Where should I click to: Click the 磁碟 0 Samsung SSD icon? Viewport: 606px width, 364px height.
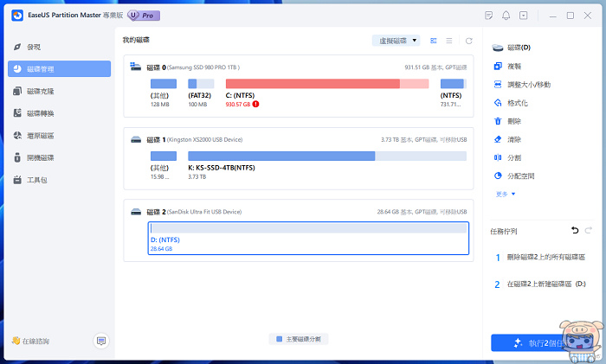click(136, 67)
